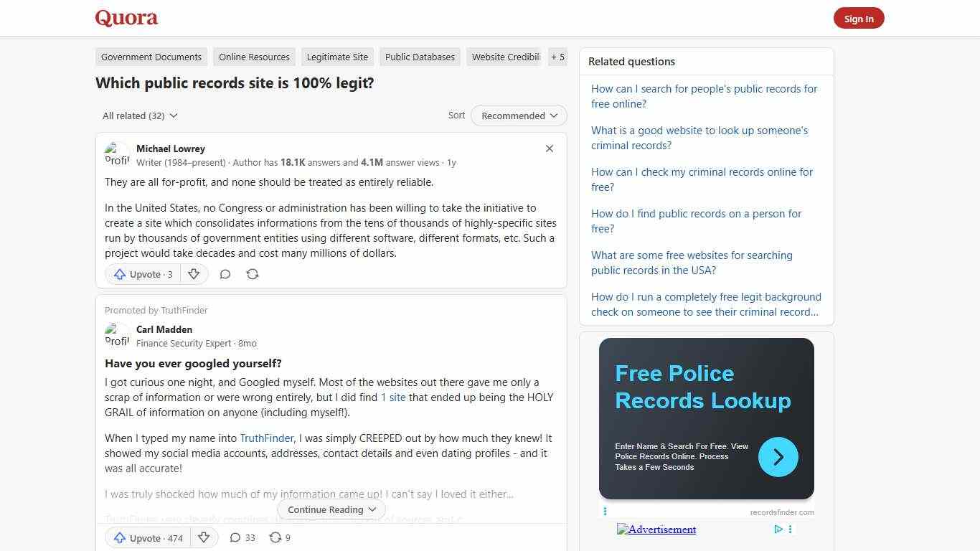
Task: Expand Continue Reading on the promoted answer
Action: point(331,509)
